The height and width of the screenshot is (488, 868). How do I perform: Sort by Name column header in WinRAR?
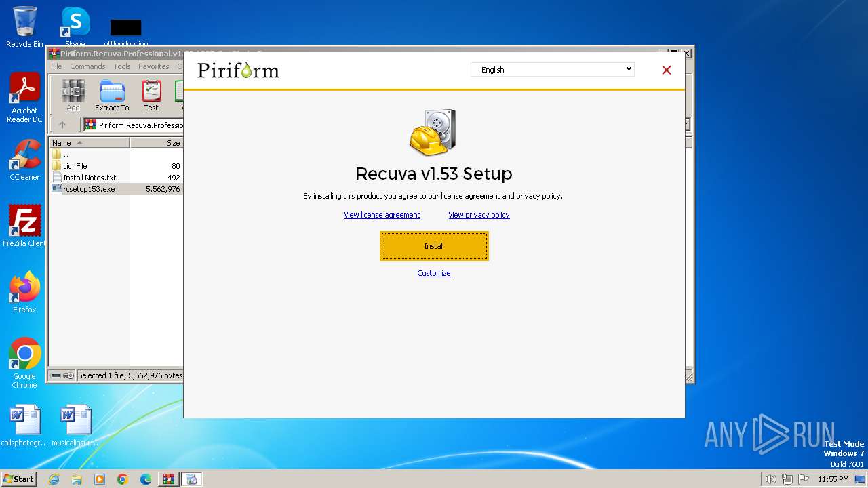89,143
